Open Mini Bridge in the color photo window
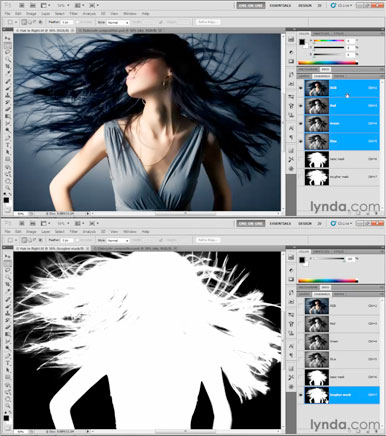 click(x=32, y=5)
